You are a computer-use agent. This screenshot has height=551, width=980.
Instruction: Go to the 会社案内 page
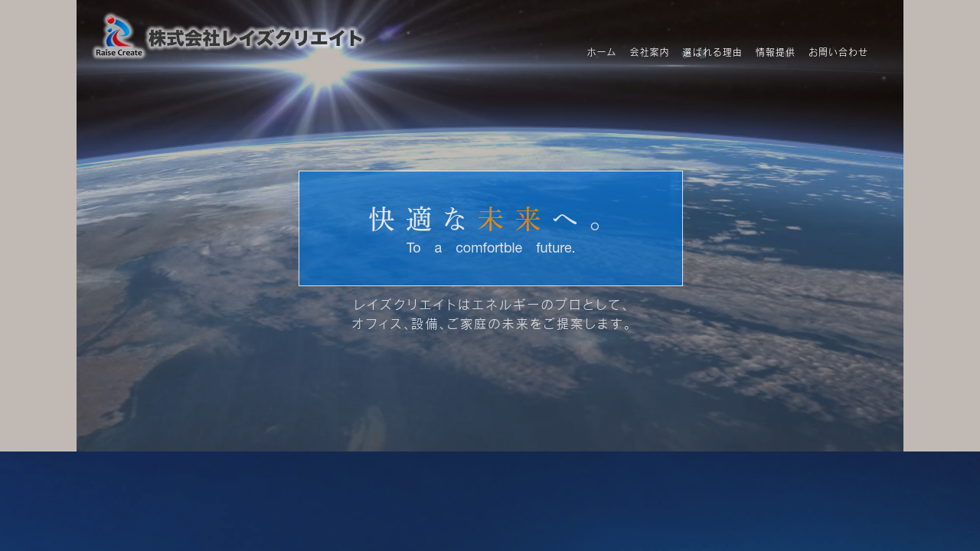[x=649, y=52]
